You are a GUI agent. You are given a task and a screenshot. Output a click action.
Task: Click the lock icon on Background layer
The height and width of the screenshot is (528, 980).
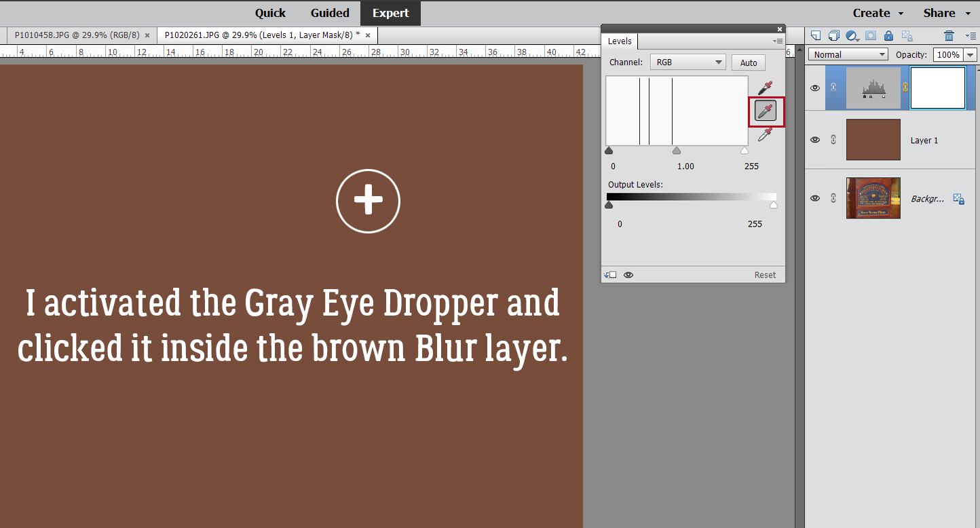click(959, 198)
